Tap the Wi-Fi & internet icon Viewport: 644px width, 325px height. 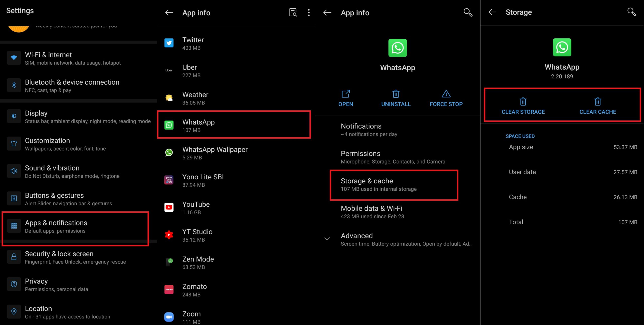tap(14, 58)
